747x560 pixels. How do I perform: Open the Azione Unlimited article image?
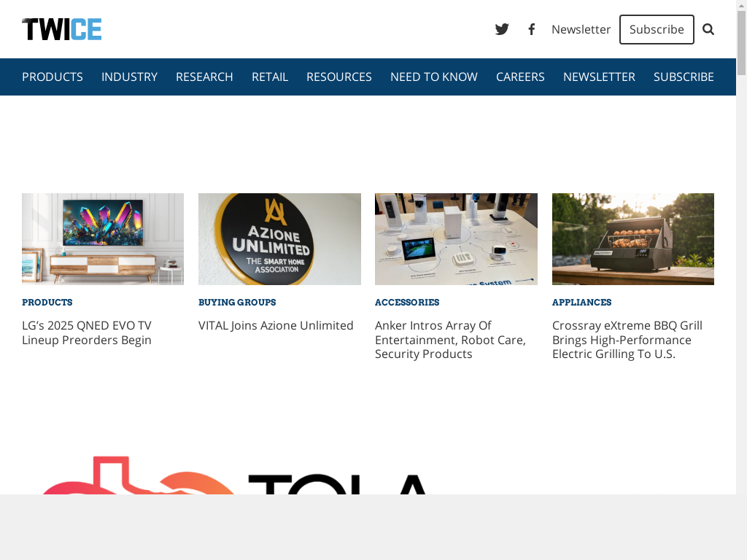[279, 239]
